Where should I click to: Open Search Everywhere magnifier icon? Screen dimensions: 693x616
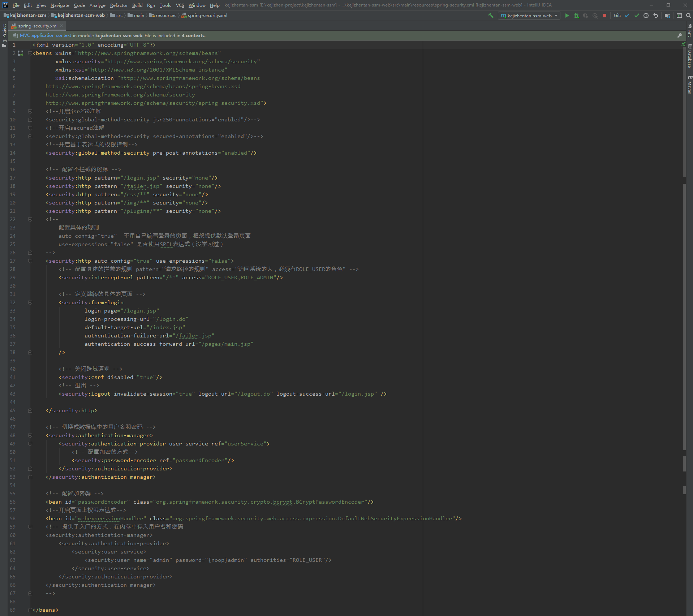pyautogui.click(x=689, y=16)
